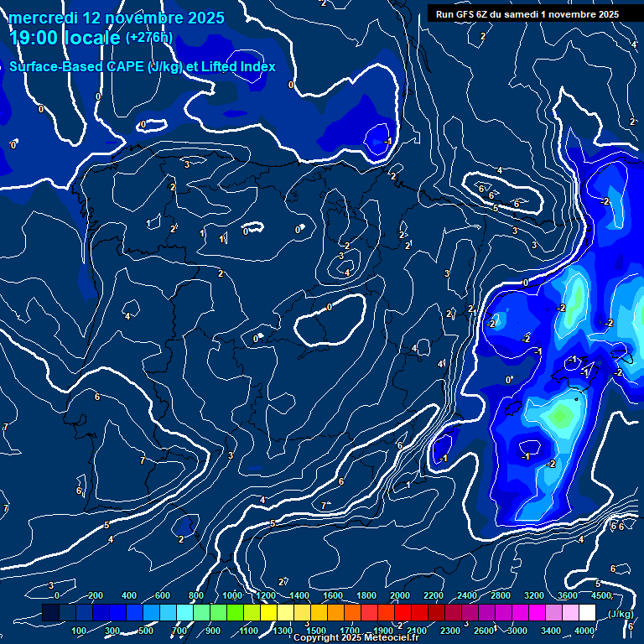Click the legend value "500"
644x644 pixels.
[x=146, y=631]
